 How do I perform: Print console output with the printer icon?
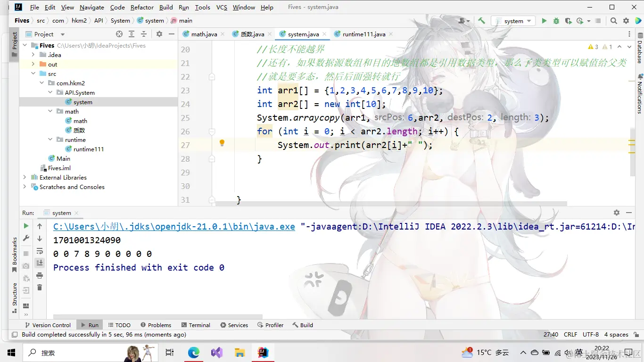point(40,275)
